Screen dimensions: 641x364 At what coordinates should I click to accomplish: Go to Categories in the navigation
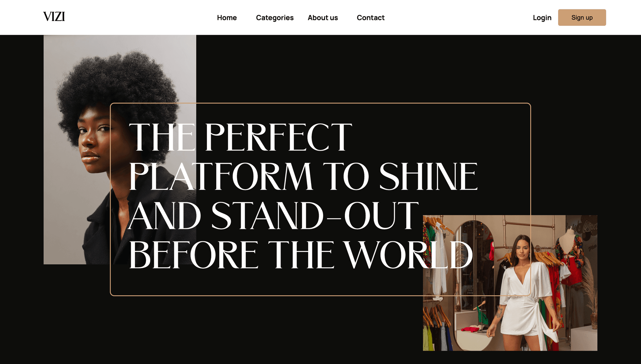pos(275,18)
